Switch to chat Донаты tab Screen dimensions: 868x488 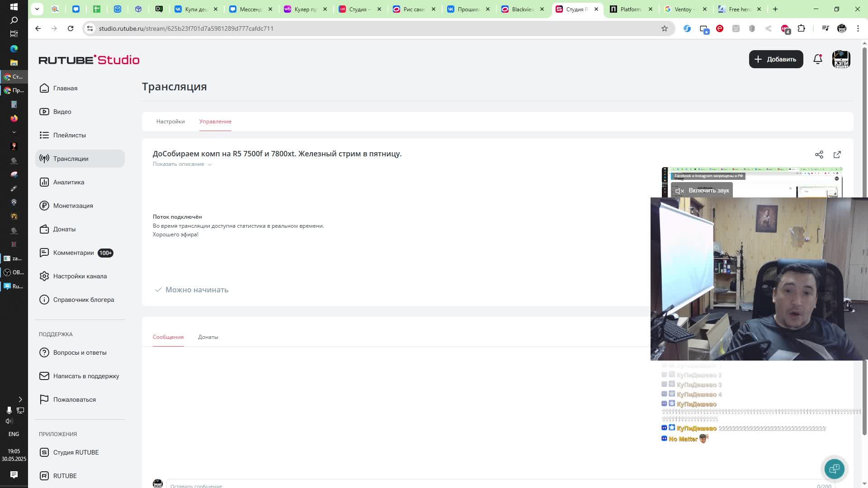pos(208,337)
